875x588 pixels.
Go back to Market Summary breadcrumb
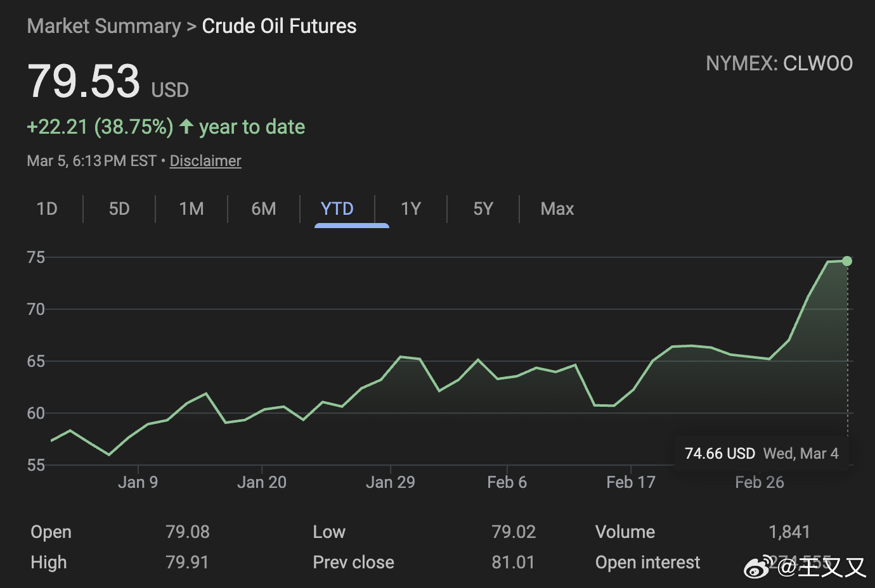[x=104, y=26]
